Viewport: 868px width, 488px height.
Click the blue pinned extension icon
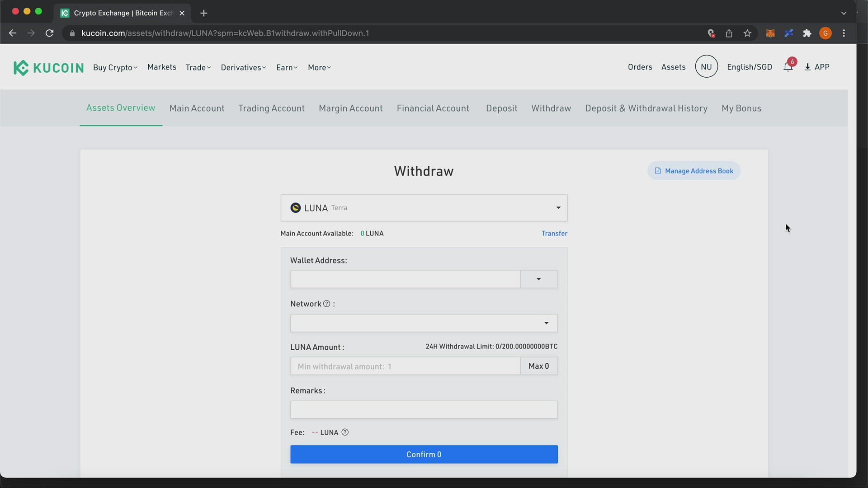click(x=789, y=33)
